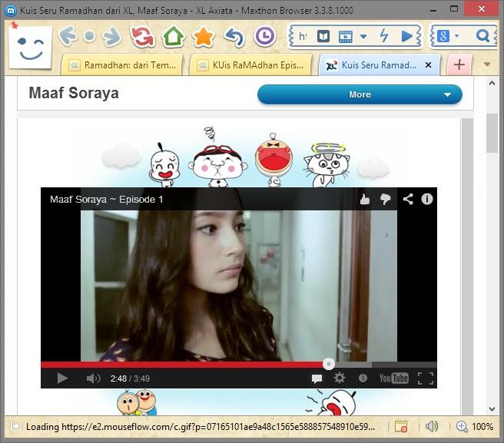504x443 pixels.
Task: Open the smiley face account avatar
Action: [30, 48]
